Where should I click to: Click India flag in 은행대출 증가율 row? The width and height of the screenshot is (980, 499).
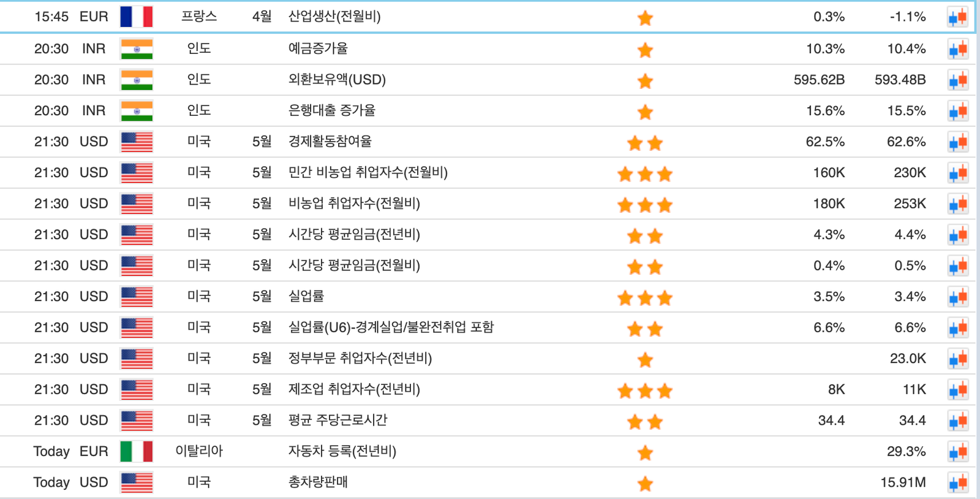click(137, 111)
